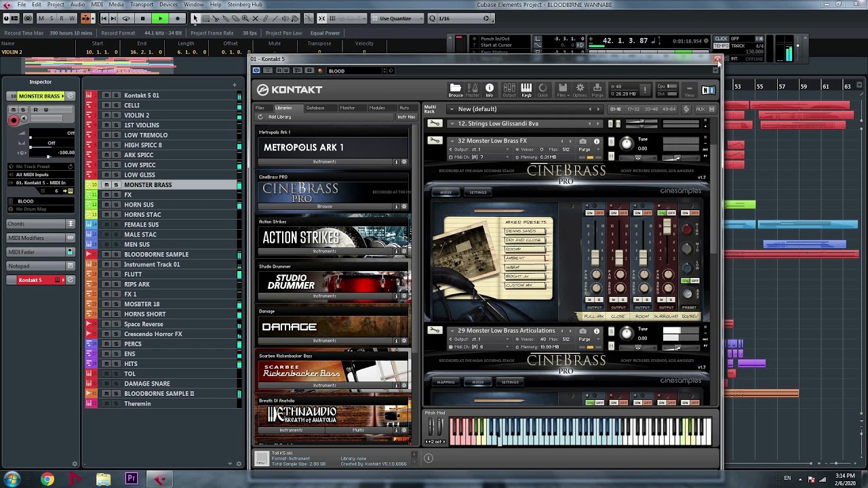868x488 pixels.
Task: Click Instr Nav button
Action: pos(406,117)
